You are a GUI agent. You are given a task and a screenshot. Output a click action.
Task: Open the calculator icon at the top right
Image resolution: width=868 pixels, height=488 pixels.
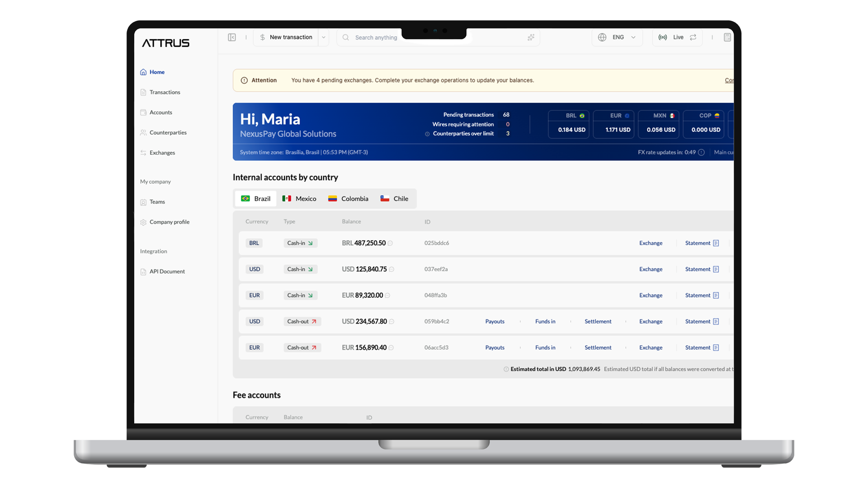tap(727, 38)
